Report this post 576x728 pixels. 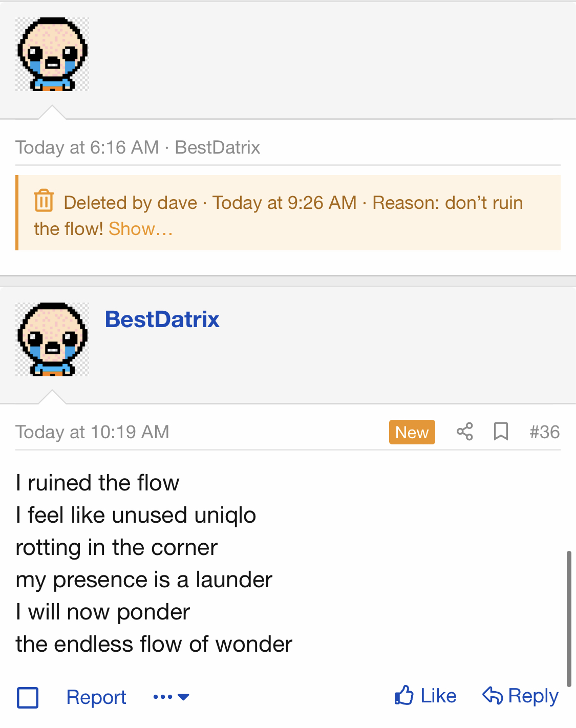click(96, 697)
